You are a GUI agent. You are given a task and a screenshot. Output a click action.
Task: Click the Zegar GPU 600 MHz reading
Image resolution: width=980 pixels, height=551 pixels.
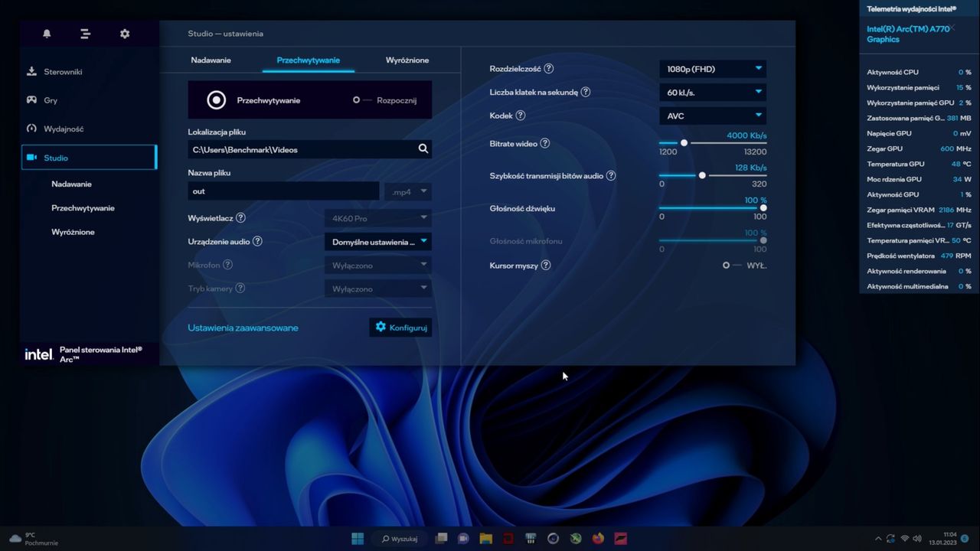pyautogui.click(x=919, y=148)
